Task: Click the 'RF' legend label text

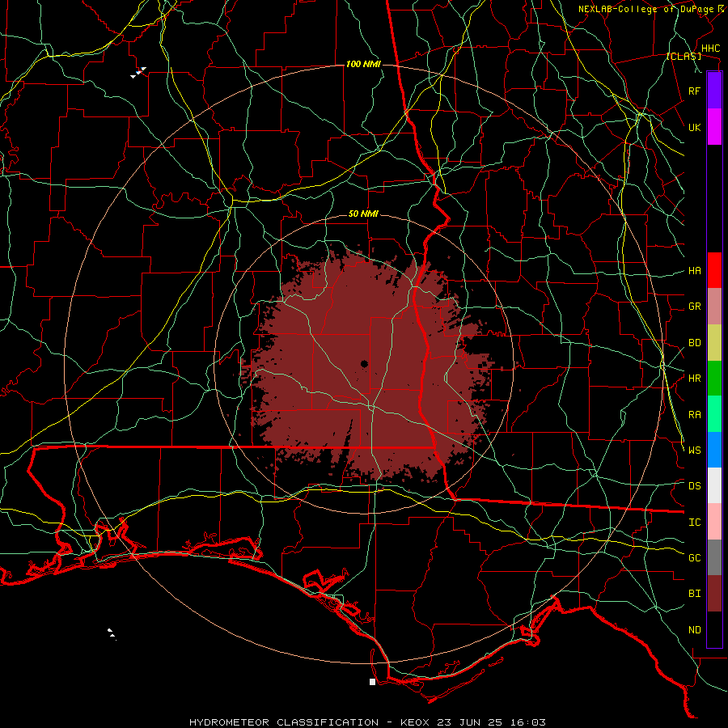Action: click(694, 91)
